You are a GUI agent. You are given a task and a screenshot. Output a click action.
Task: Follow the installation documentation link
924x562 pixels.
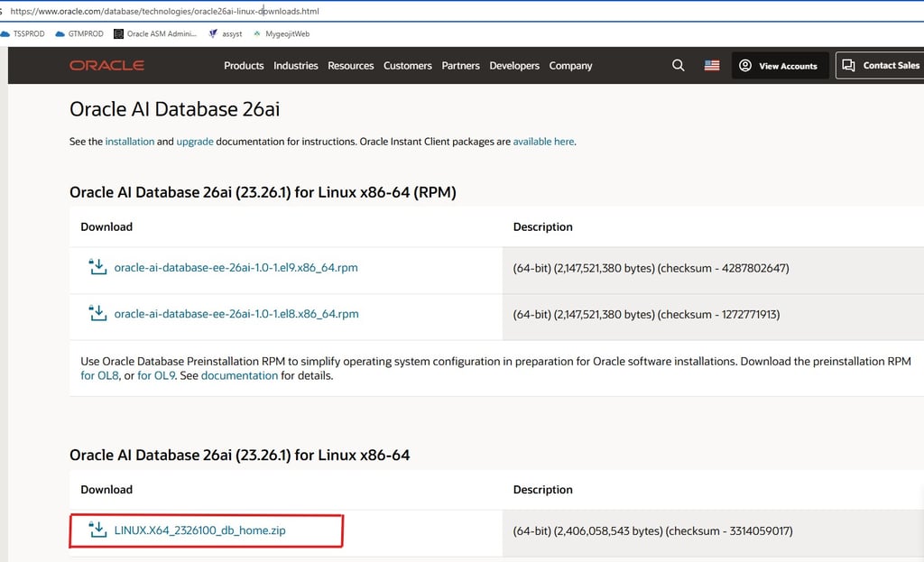coord(130,142)
